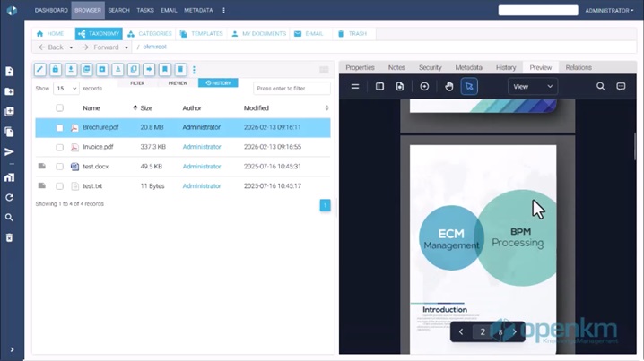Click the overlapping pages copy icon in toolbar
644x361 pixels.
pos(134,69)
